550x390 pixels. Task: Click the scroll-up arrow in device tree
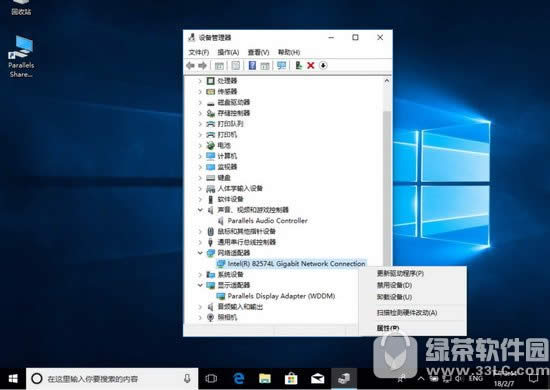point(387,81)
